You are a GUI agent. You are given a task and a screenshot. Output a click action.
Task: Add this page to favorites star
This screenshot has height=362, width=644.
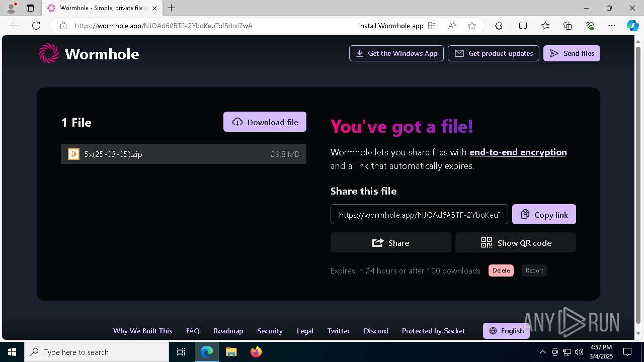pos(472,26)
